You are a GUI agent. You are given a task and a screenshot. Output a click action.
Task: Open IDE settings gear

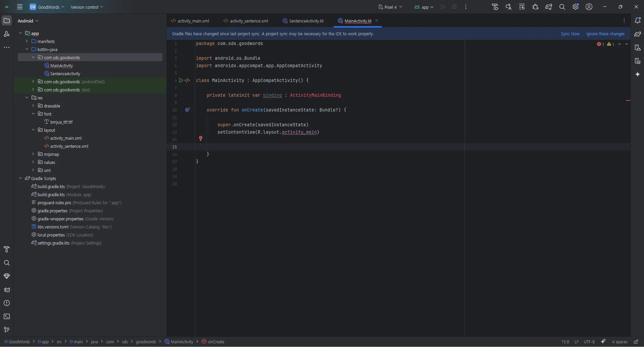click(576, 7)
